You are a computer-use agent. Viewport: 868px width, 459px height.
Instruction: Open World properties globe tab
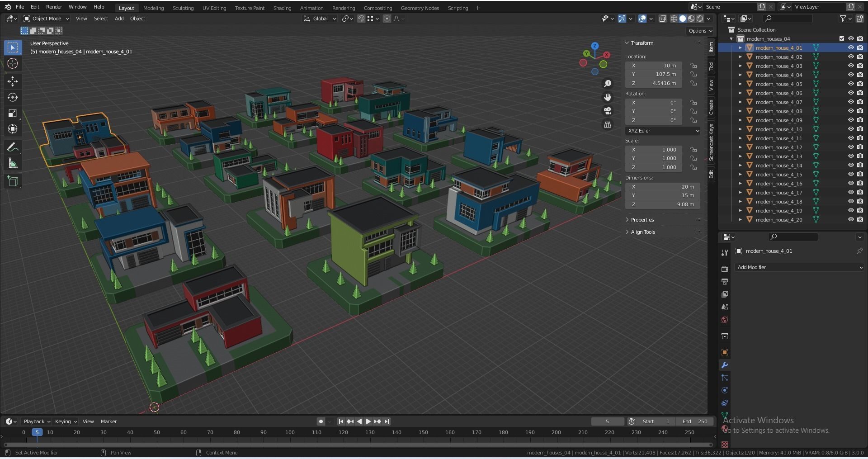pyautogui.click(x=725, y=320)
